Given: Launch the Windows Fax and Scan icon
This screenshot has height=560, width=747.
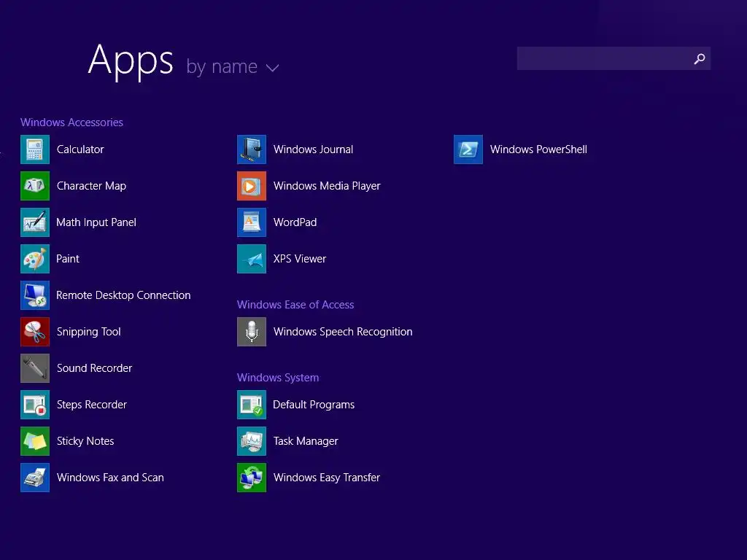Looking at the screenshot, I should (35, 478).
